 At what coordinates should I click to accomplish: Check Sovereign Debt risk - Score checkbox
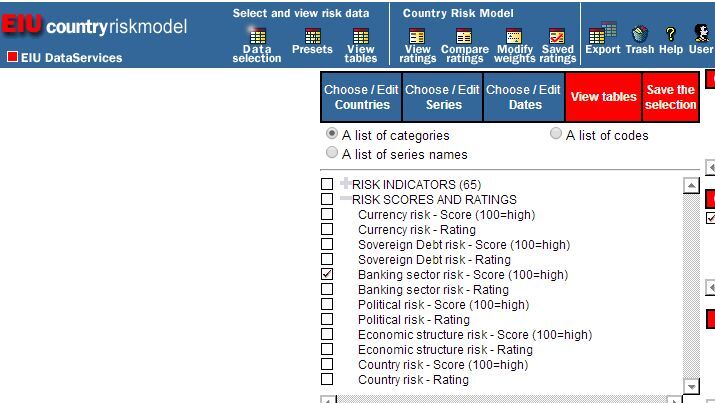coord(327,244)
